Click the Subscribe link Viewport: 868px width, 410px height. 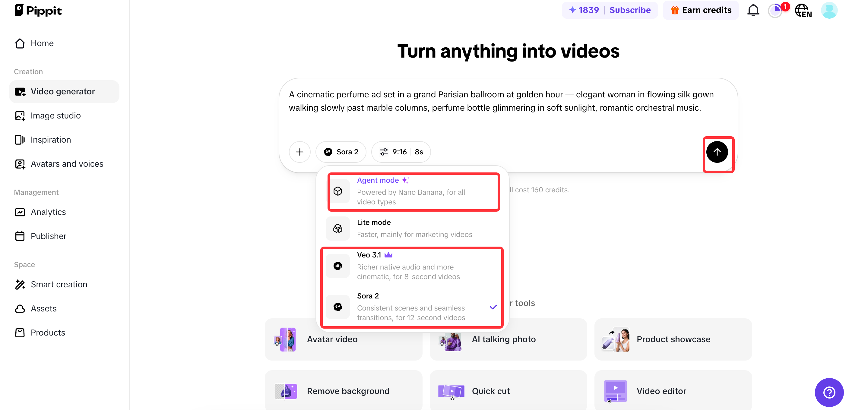click(630, 10)
